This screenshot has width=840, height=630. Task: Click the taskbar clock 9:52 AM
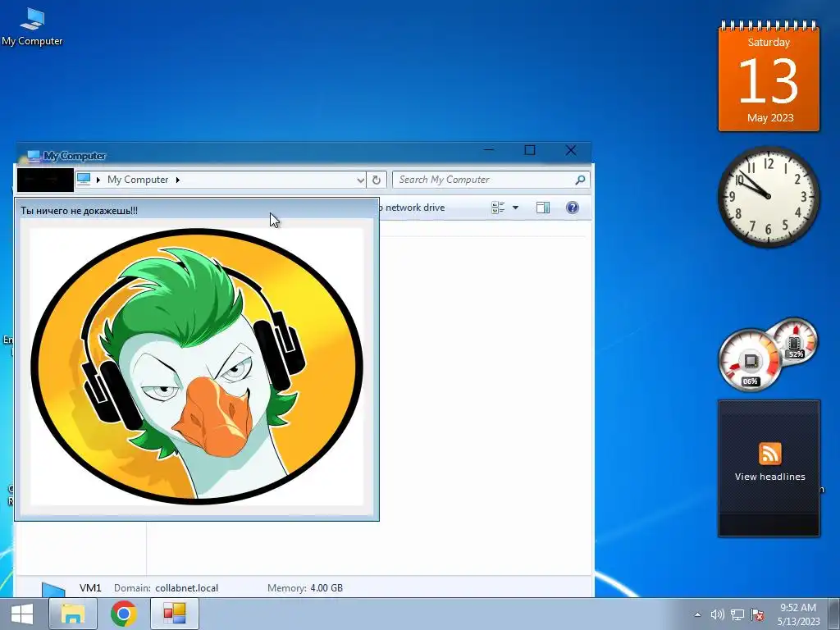click(798, 614)
